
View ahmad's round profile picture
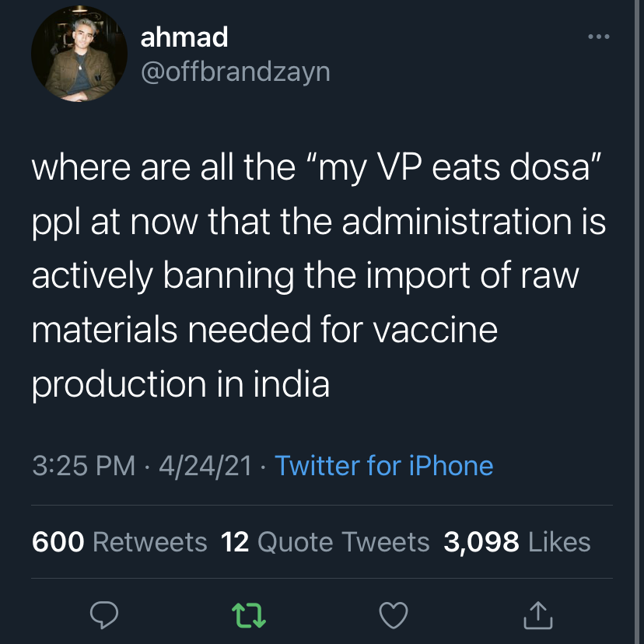point(79,54)
